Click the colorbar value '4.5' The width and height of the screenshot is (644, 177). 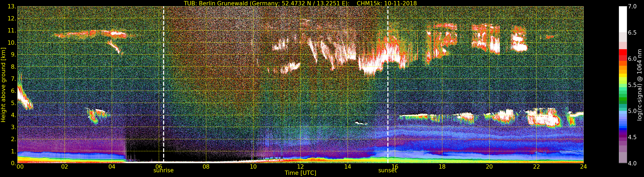[632, 137]
